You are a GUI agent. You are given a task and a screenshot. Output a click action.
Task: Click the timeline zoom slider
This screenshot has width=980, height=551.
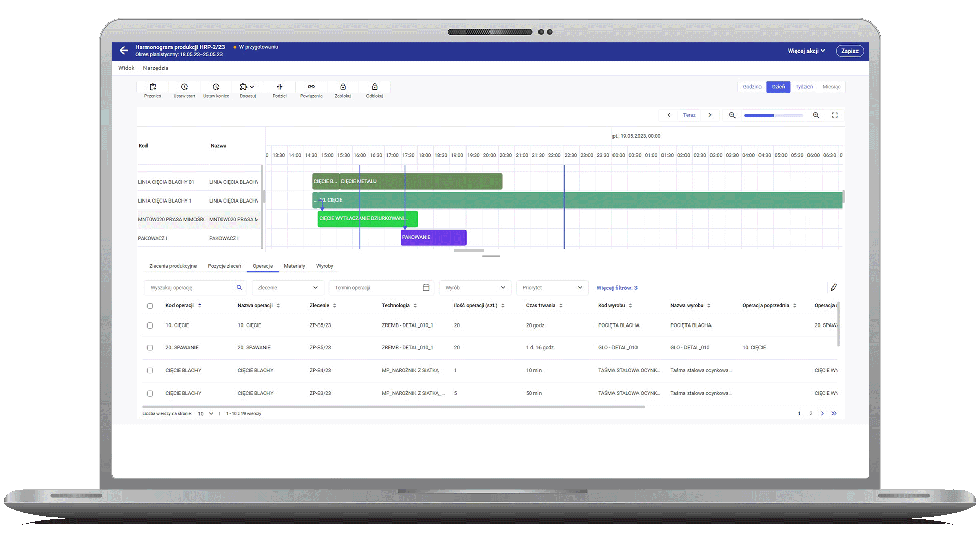pyautogui.click(x=773, y=115)
